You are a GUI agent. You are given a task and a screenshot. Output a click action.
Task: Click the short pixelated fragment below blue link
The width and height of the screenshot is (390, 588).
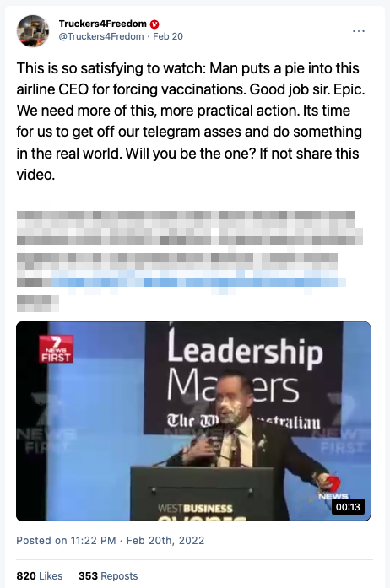pos(37,304)
